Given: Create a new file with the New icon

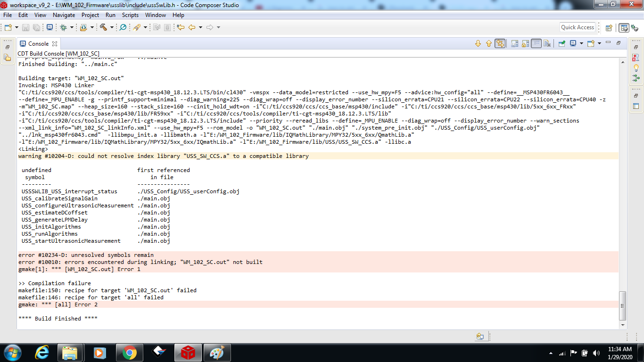Looking at the screenshot, I should pyautogui.click(x=8, y=27).
